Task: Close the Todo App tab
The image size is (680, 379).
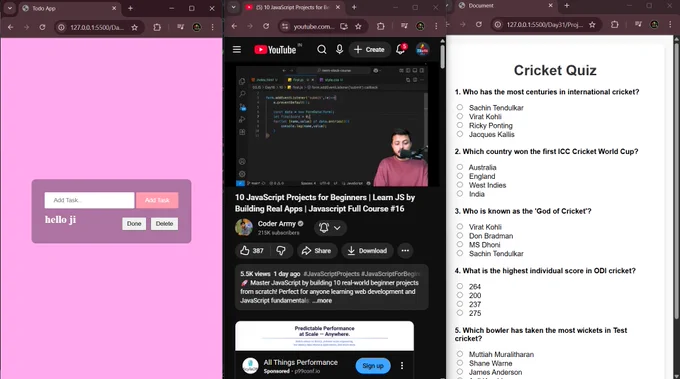Action: 114,8
